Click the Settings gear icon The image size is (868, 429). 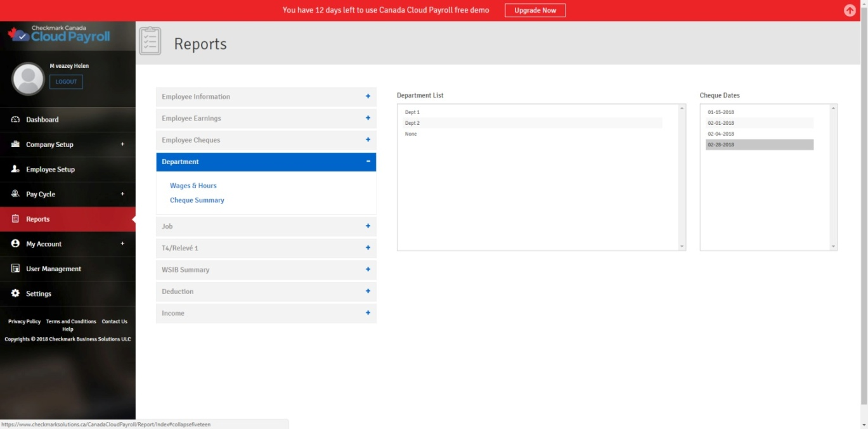click(x=16, y=293)
